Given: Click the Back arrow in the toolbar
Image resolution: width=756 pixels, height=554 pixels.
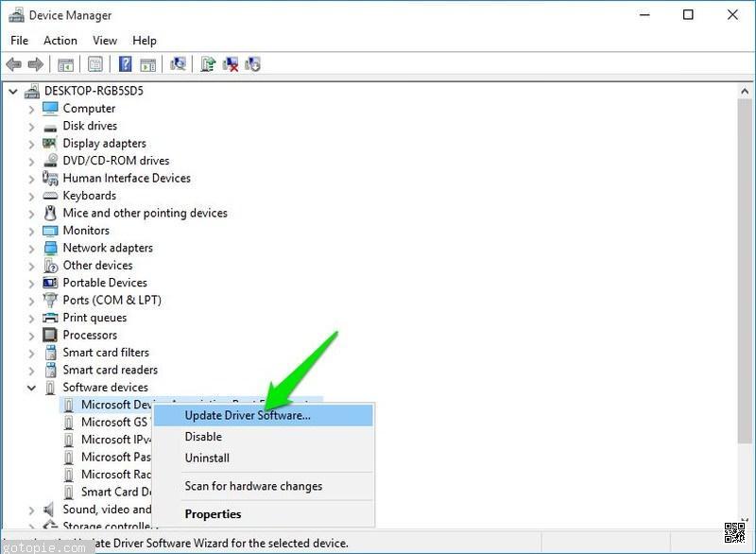Looking at the screenshot, I should (x=13, y=64).
